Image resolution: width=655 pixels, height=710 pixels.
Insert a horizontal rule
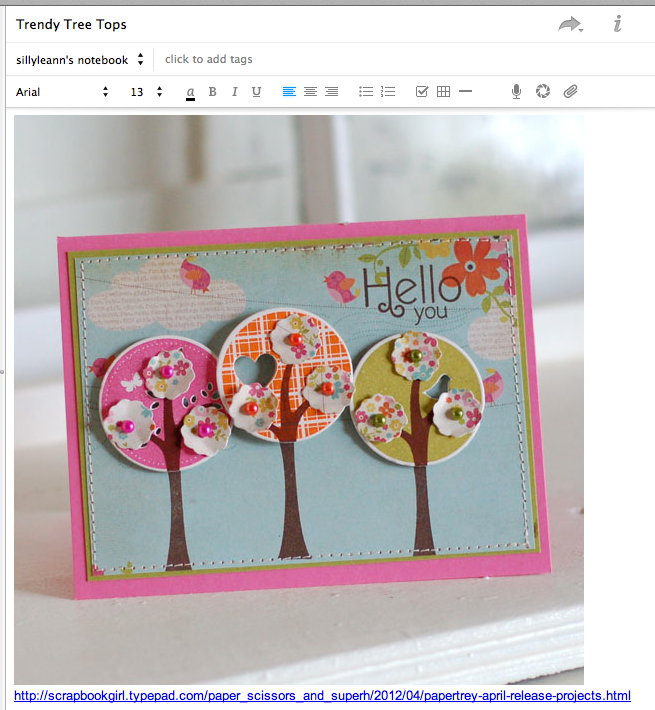point(465,91)
